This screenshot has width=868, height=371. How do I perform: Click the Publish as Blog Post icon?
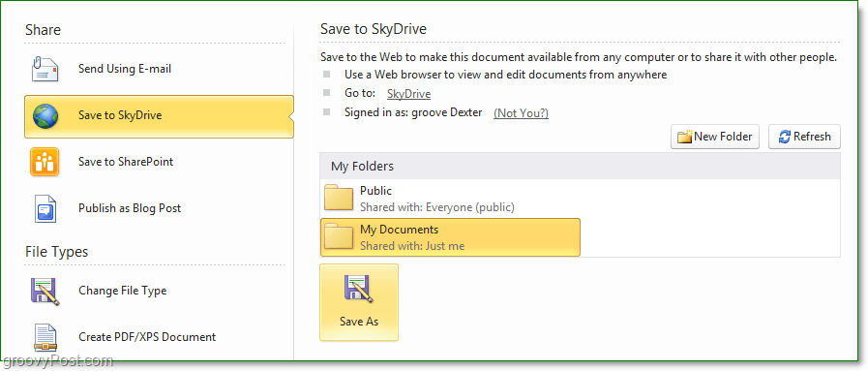(45, 208)
